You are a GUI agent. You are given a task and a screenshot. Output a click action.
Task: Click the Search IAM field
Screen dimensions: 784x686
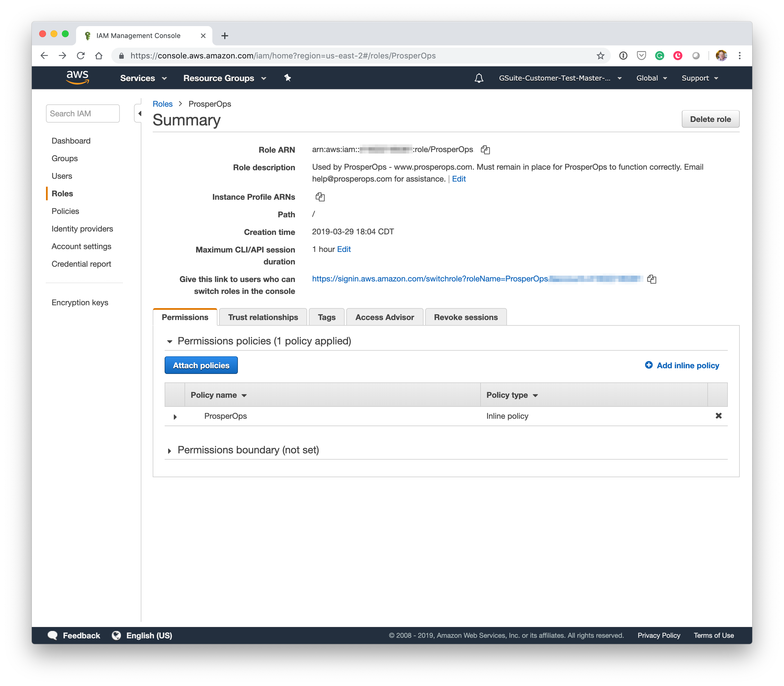pyautogui.click(x=83, y=114)
